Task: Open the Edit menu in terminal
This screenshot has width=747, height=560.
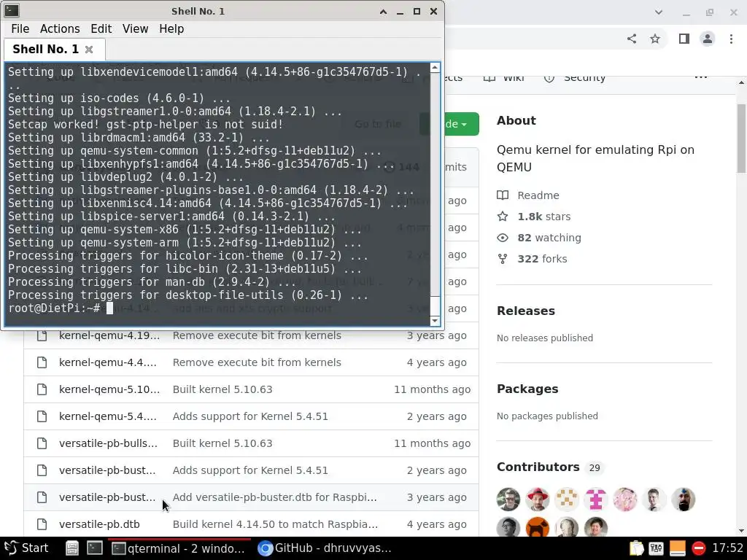Action: click(x=101, y=28)
